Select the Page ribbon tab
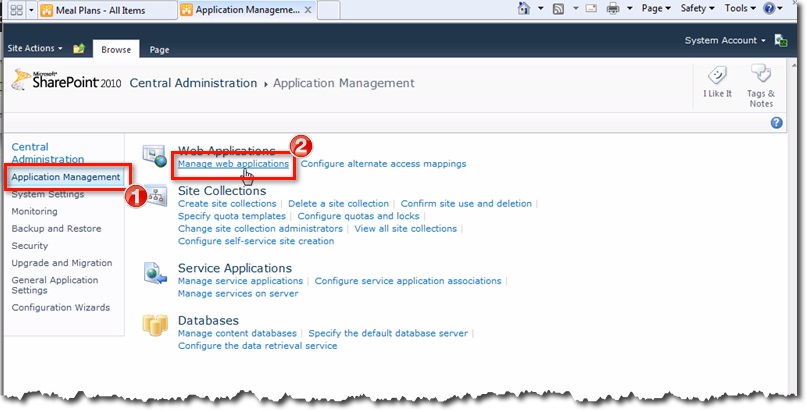This screenshot has width=807, height=412. point(159,49)
